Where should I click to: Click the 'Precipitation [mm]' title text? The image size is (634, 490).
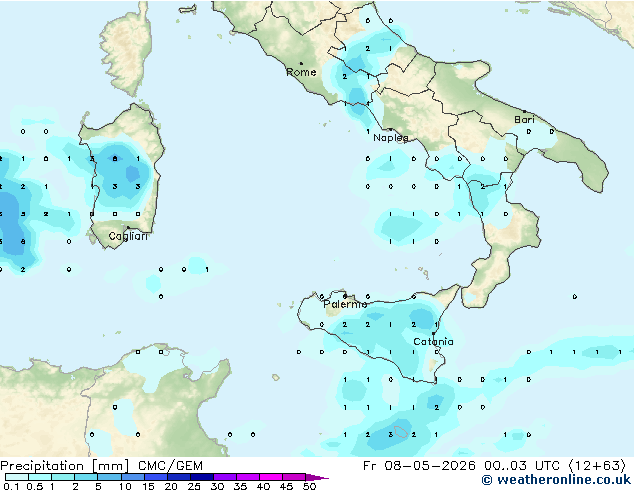[x=65, y=466]
